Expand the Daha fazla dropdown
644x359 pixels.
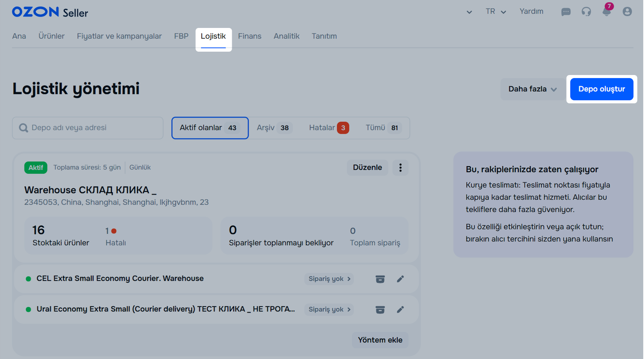[532, 89]
